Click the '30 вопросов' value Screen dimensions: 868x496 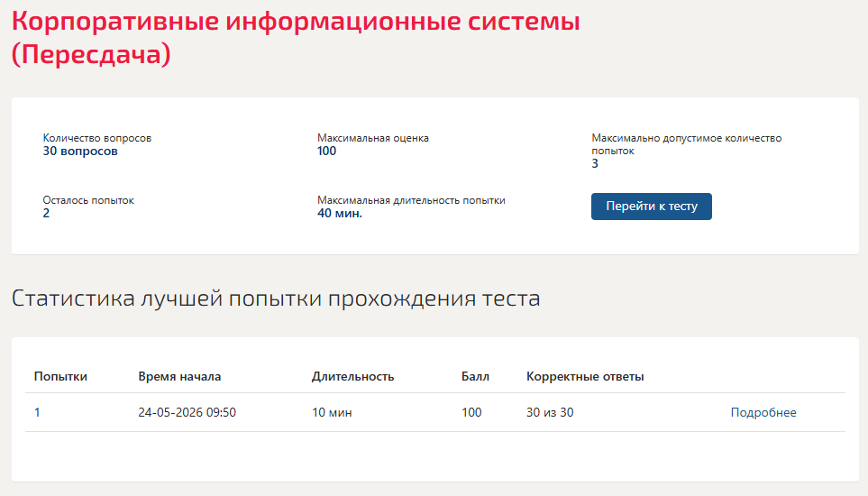pyautogui.click(x=80, y=152)
